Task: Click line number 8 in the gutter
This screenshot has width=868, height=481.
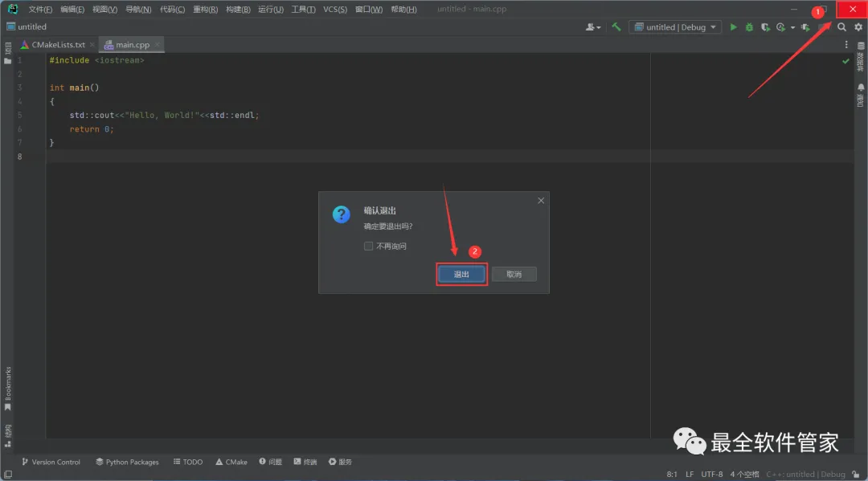Action: (19, 157)
